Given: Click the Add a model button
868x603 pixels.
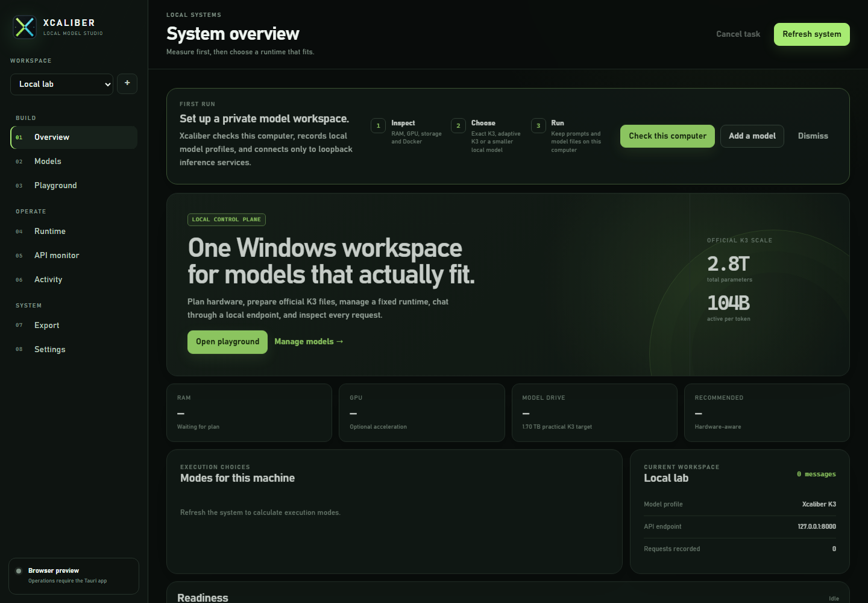Looking at the screenshot, I should point(752,136).
